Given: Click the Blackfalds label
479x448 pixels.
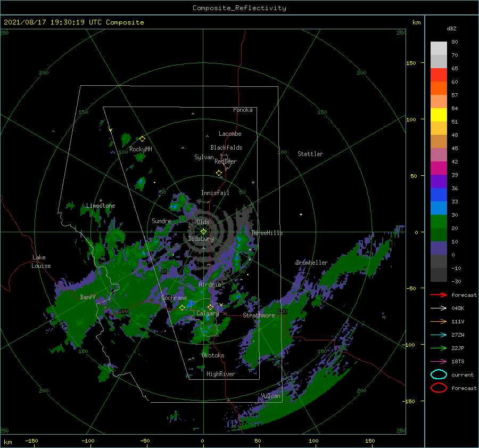Looking at the screenshot, I should pyautogui.click(x=226, y=148).
